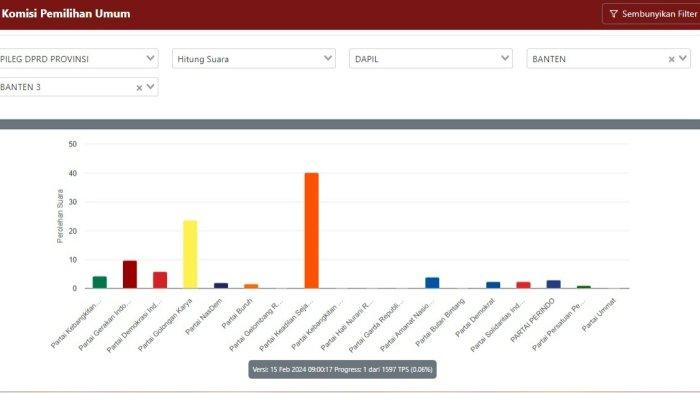
Task: Click the funnel filter icon
Action: pyautogui.click(x=614, y=14)
